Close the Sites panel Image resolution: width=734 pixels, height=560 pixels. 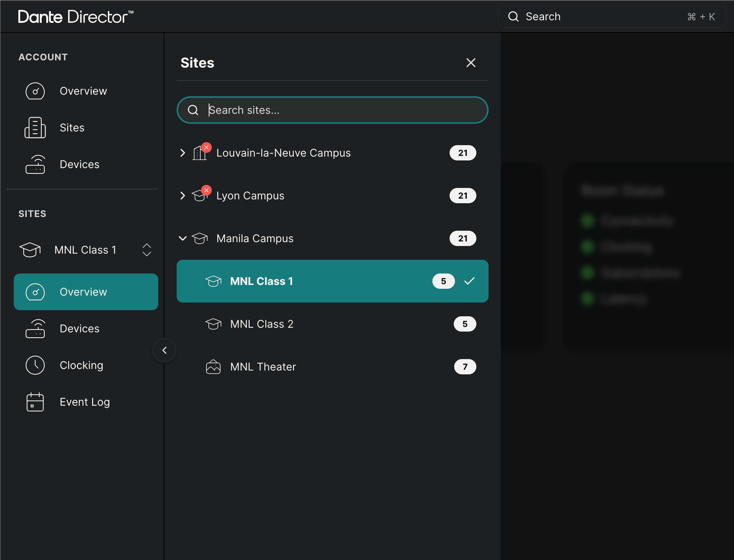click(x=471, y=63)
